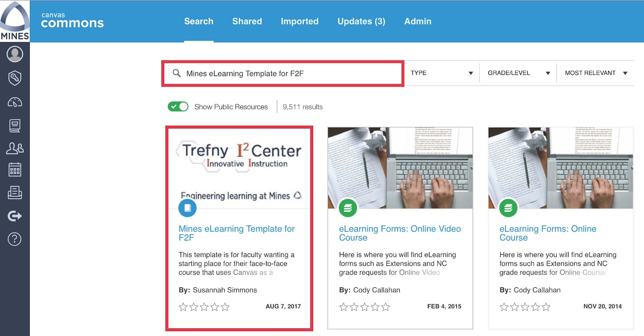This screenshot has height=336, width=644.
Task: Click the AUG 7, 2017 date
Action: pos(283,306)
